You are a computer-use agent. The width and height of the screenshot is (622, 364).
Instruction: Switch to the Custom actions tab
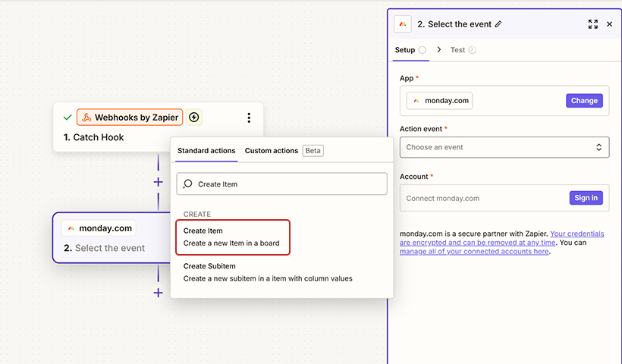(272, 151)
